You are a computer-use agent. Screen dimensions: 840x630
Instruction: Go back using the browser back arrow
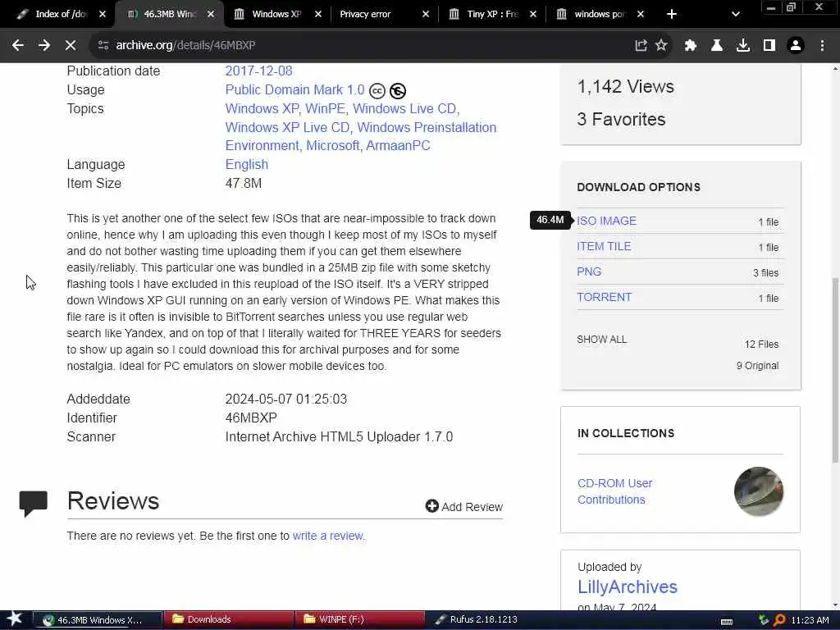point(18,46)
